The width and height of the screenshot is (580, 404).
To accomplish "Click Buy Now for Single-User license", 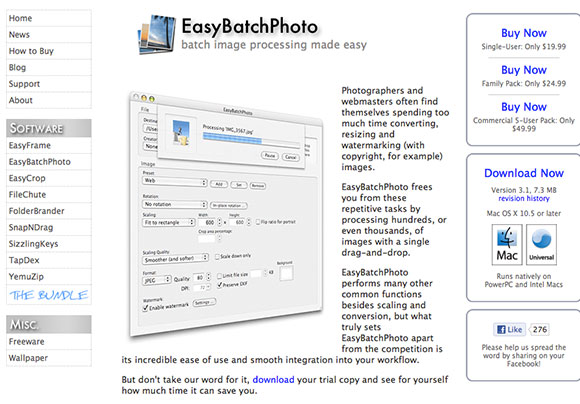I will tap(523, 33).
